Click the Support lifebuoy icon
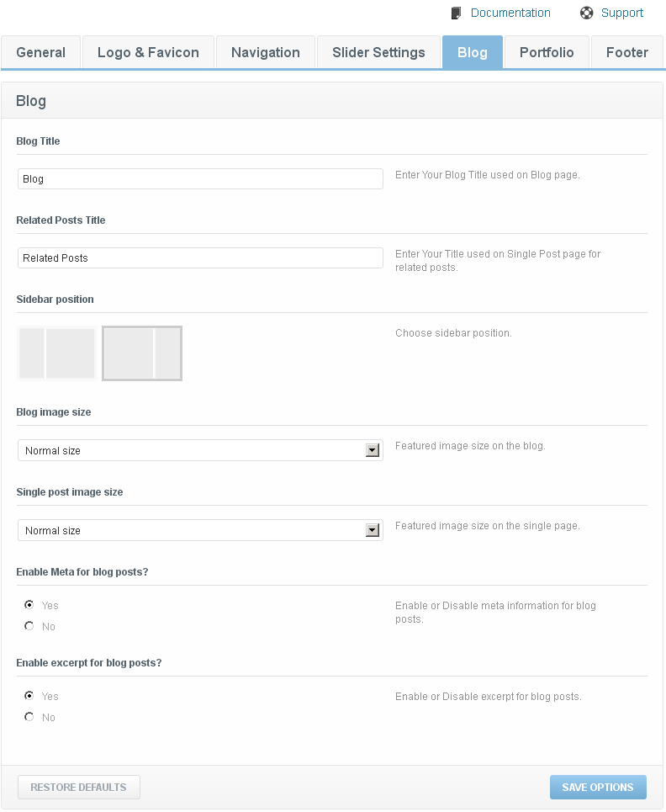The width and height of the screenshot is (666, 812). pyautogui.click(x=586, y=13)
